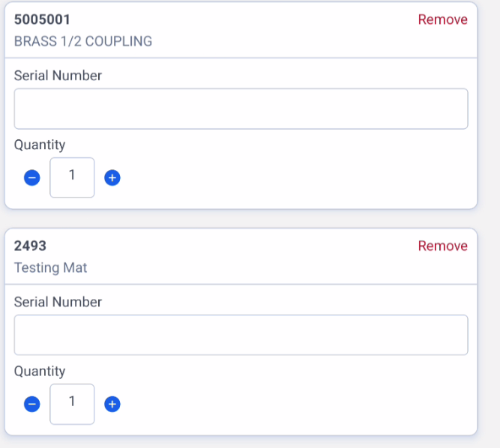Click Quantity label in Testing Mat card
The width and height of the screenshot is (500, 448).
40,371
